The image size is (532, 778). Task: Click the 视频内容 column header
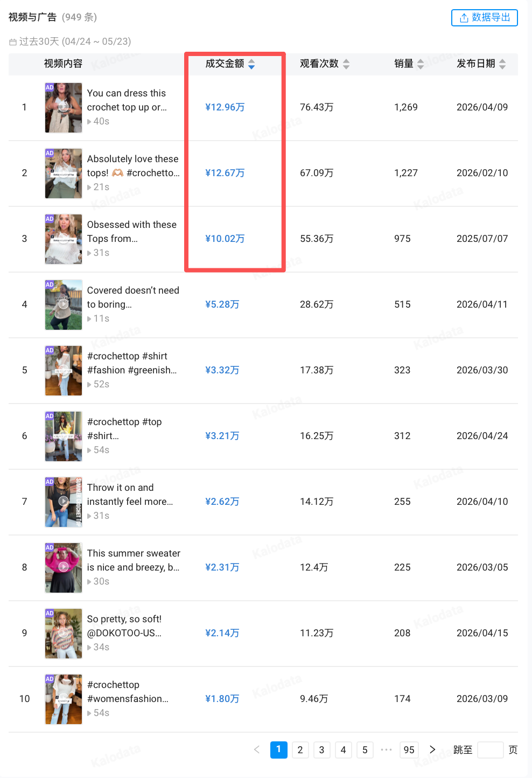[63, 64]
